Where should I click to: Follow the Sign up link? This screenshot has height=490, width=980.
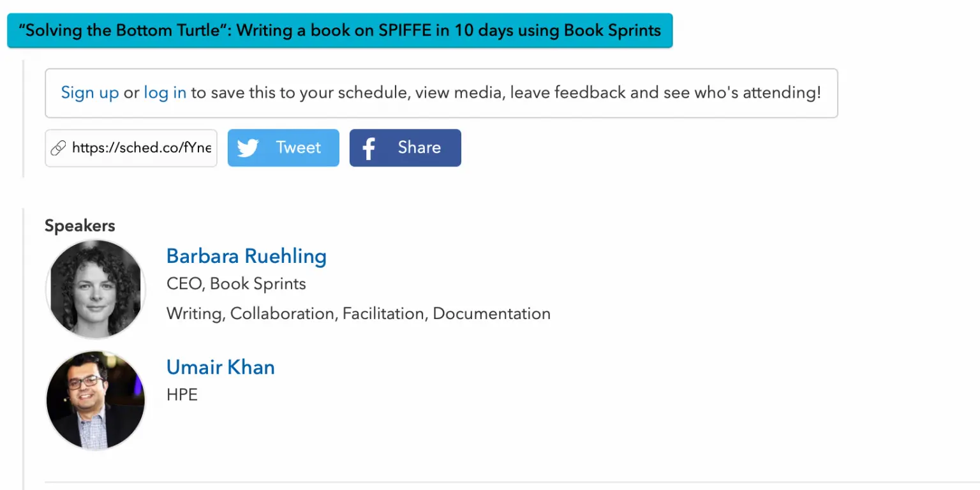pyautogui.click(x=90, y=93)
